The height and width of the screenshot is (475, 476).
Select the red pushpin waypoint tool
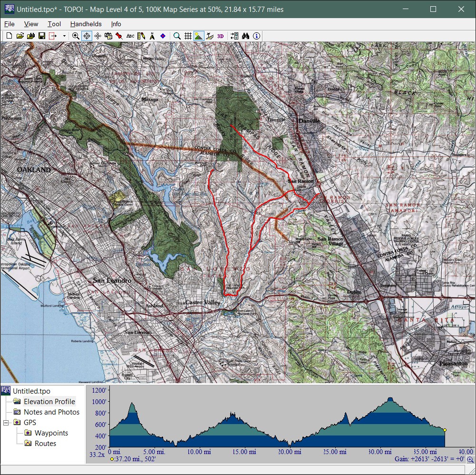click(119, 36)
